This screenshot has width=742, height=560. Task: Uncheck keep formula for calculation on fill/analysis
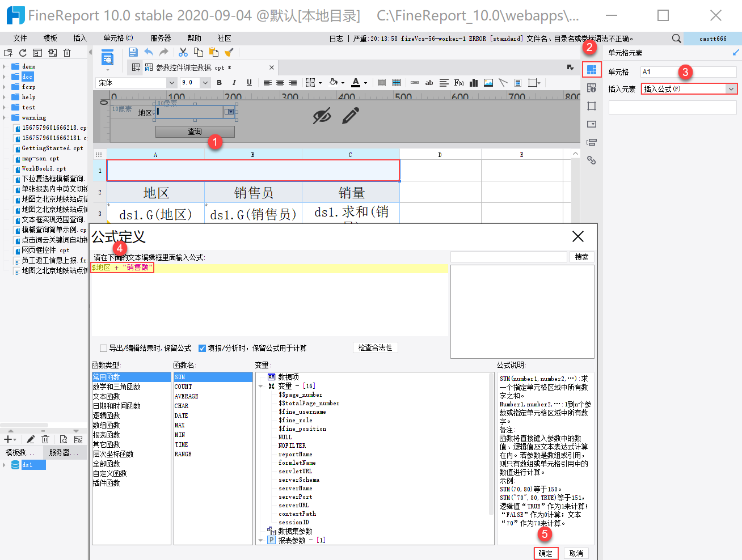pos(202,348)
